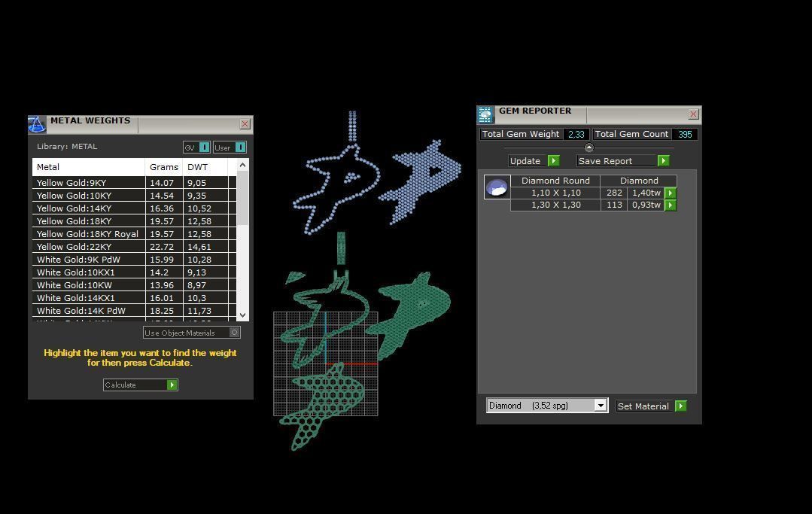Select White Gold:10KW row
Screen dimensions: 812x514
click(x=134, y=285)
